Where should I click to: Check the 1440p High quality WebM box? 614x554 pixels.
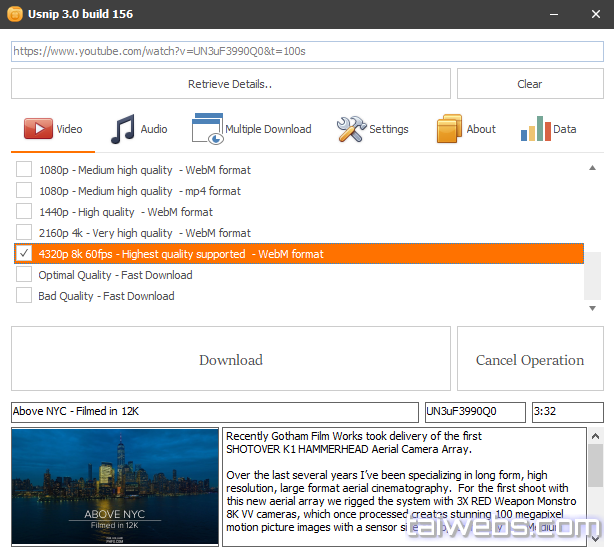(24, 212)
